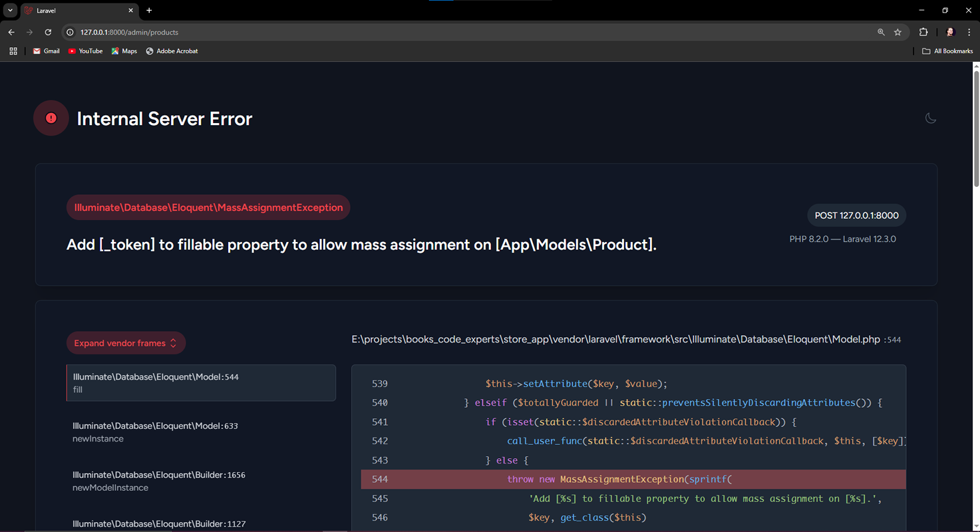Click the user profile avatar
Image resolution: width=980 pixels, height=532 pixels.
tap(950, 32)
